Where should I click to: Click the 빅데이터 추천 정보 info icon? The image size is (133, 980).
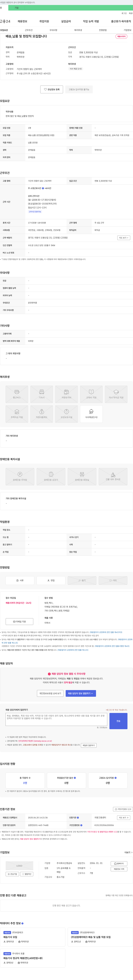coord(22,923)
